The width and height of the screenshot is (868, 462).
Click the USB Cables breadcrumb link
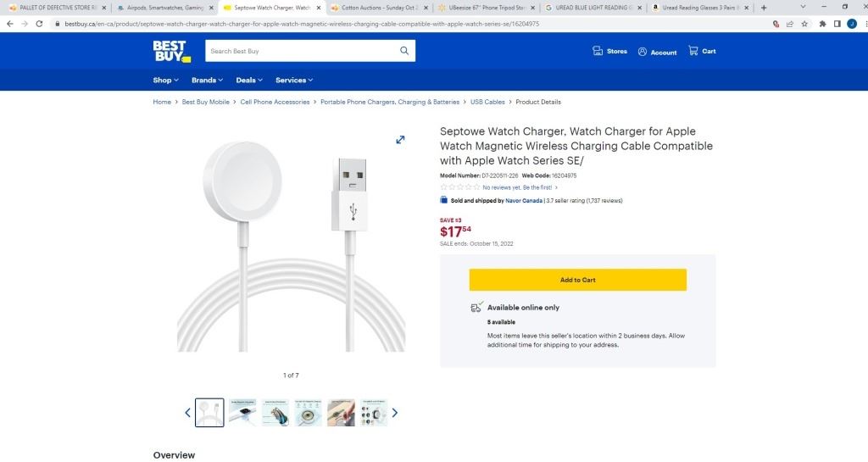[x=487, y=102]
